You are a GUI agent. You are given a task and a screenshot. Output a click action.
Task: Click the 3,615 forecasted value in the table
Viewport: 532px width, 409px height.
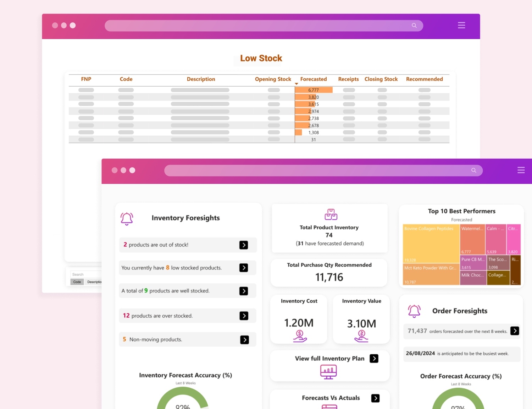click(x=314, y=104)
